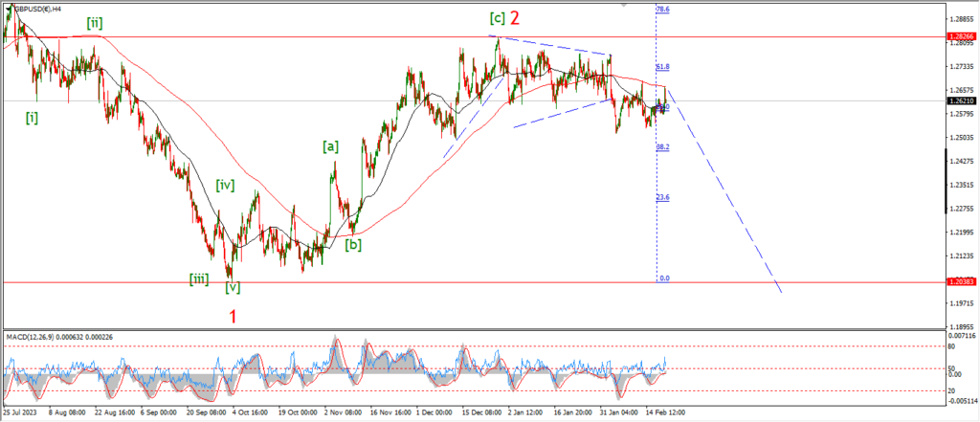This screenshot has height=422, width=980.
Task: Select the 61.8 Fibonacci level label
Action: [x=662, y=67]
